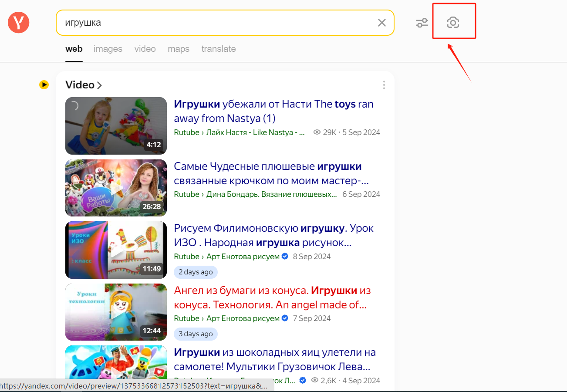The width and height of the screenshot is (567, 392).
Task: Click the date 6 Sep 2024
Action: 361,194
